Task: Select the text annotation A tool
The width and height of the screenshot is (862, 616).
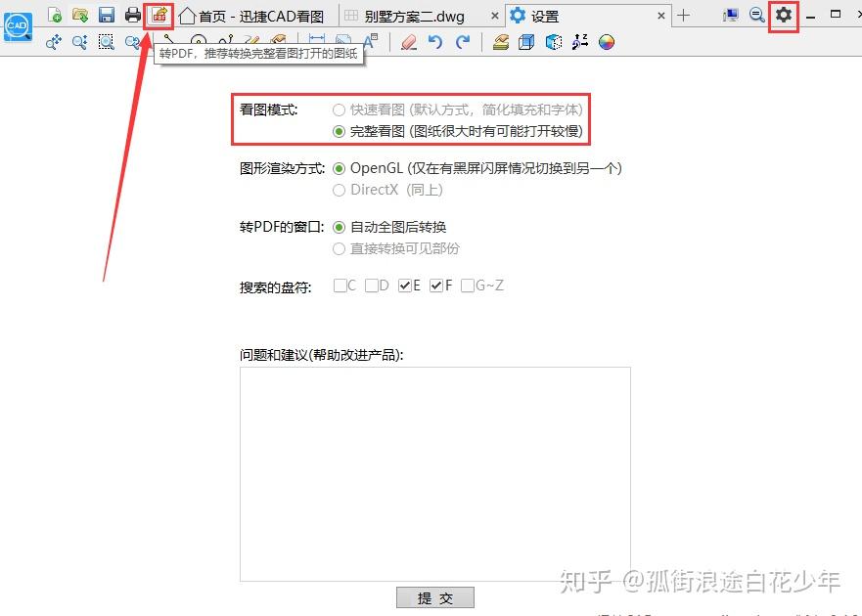Action: click(x=370, y=41)
